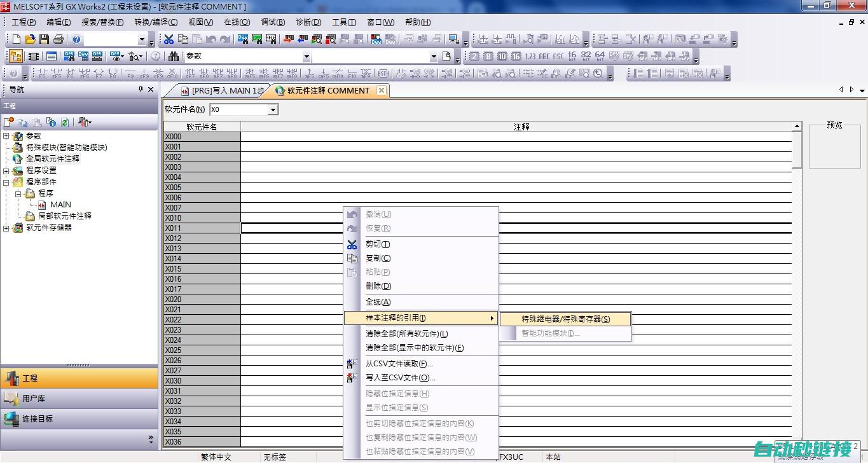Expand the 软元件存储器 tree node
Image resolution: width=868 pixels, height=463 pixels.
click(x=6, y=228)
